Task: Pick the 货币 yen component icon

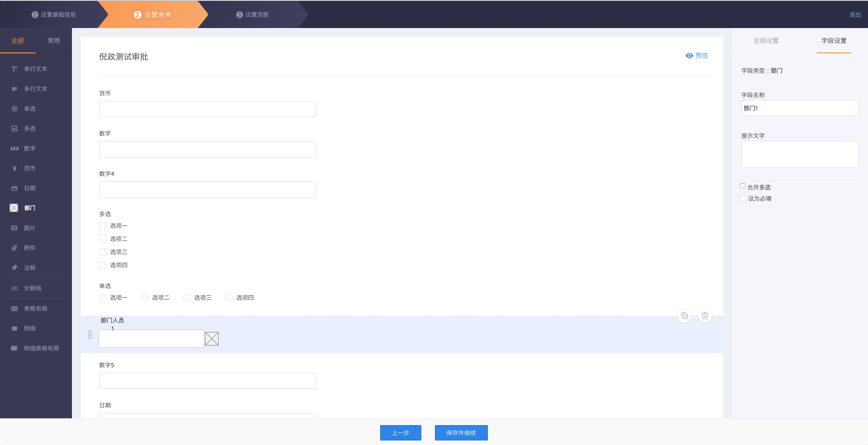Action: [x=14, y=168]
